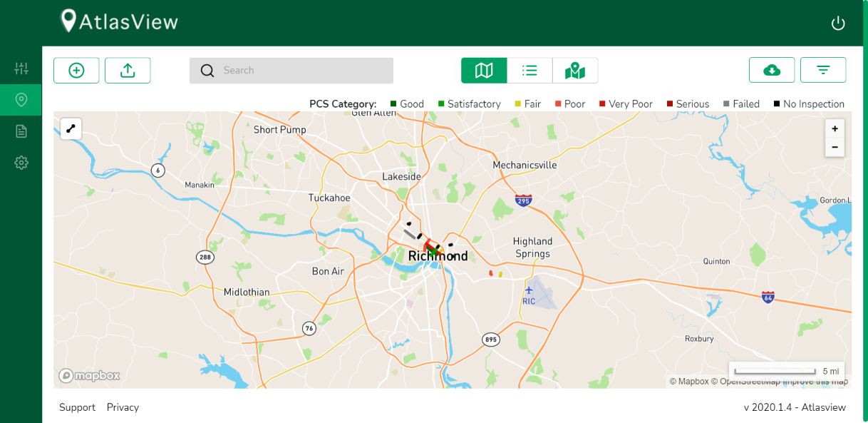Image resolution: width=868 pixels, height=423 pixels.
Task: Click the Route 288 shield on map
Action: 205,258
